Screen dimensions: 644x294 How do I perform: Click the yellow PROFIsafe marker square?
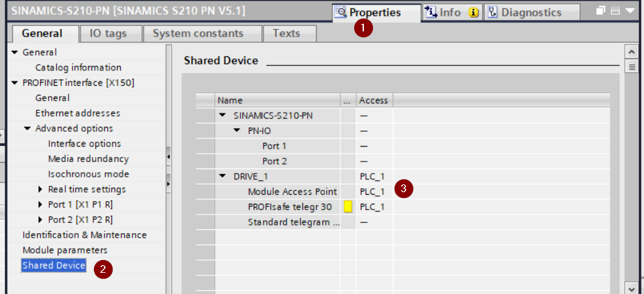tap(348, 207)
